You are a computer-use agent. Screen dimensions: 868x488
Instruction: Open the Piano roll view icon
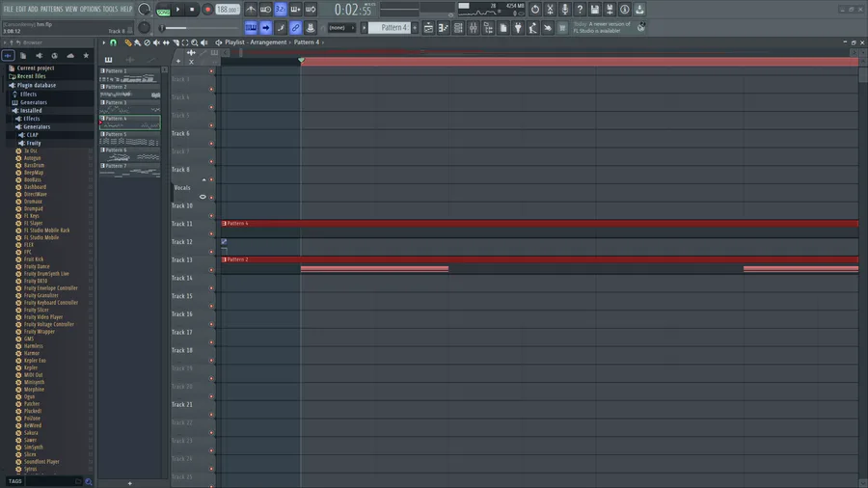point(444,28)
